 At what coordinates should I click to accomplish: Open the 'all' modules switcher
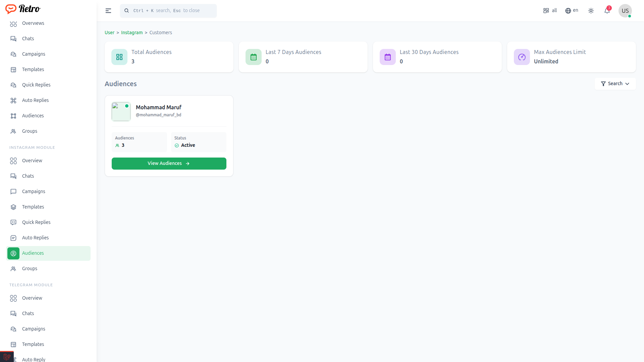[550, 11]
